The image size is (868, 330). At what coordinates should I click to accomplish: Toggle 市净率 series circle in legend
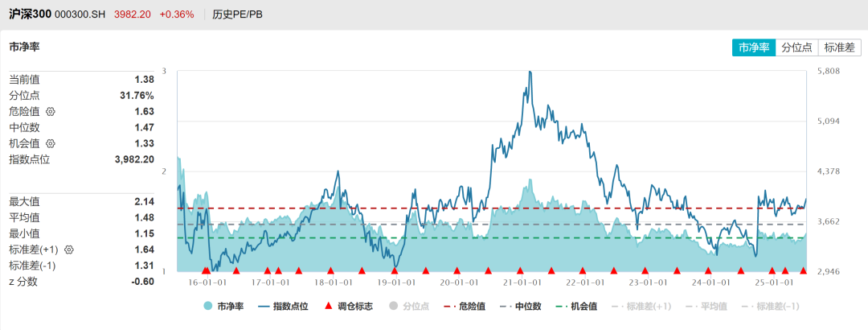coord(223,306)
